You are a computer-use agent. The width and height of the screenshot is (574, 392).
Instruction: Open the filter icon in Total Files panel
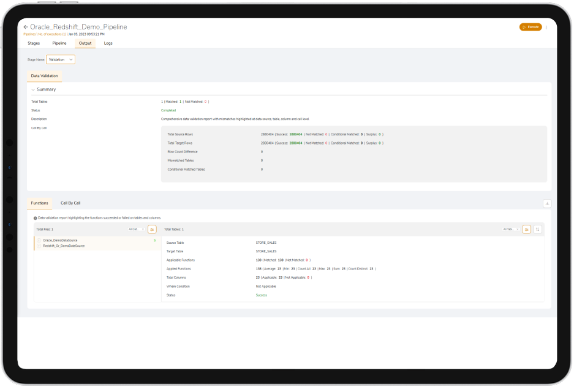click(152, 229)
